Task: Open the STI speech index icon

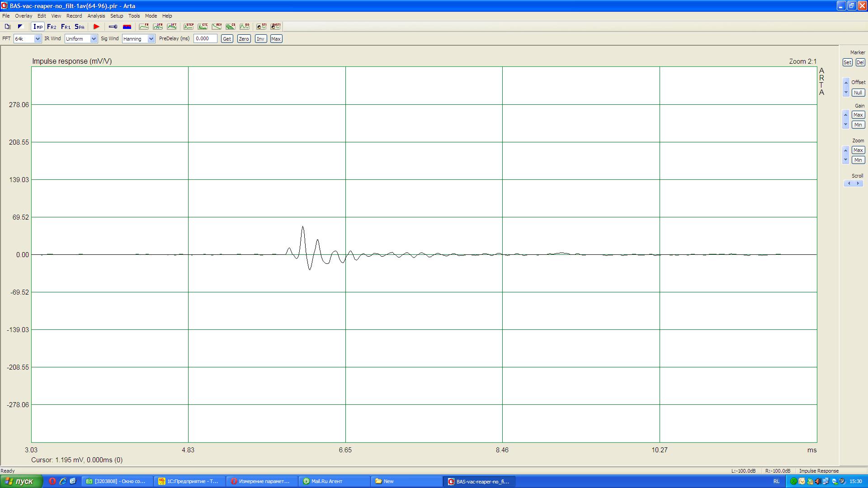Action: tap(261, 27)
